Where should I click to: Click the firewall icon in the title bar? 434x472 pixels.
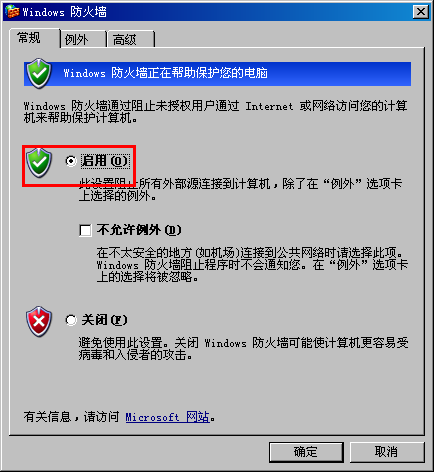pos(12,12)
